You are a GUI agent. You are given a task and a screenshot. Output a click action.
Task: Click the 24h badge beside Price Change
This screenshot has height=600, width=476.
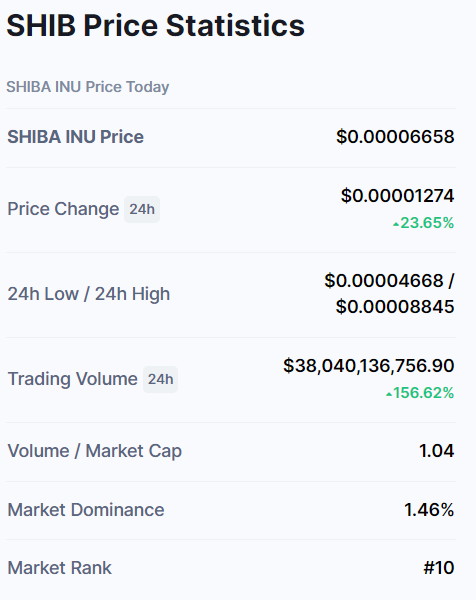click(142, 209)
